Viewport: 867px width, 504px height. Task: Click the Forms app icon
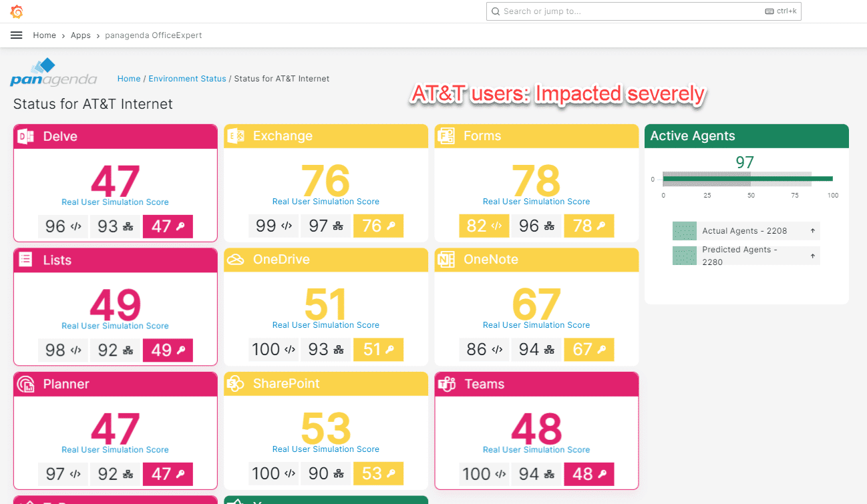[446, 136]
